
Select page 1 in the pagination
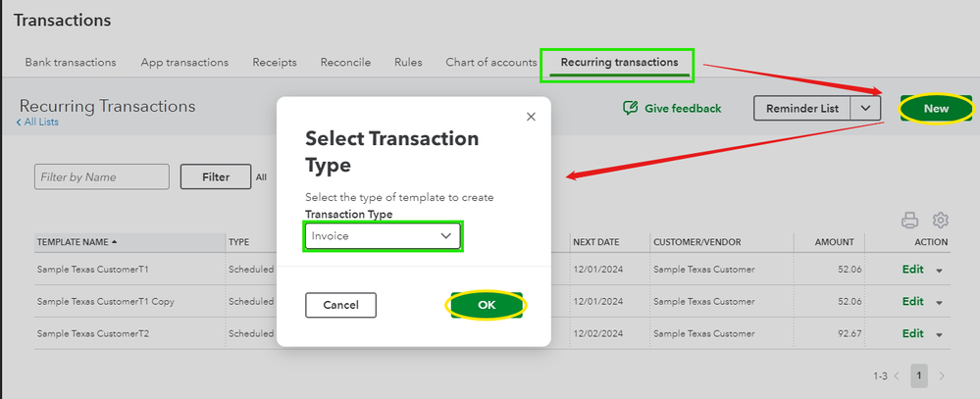919,375
